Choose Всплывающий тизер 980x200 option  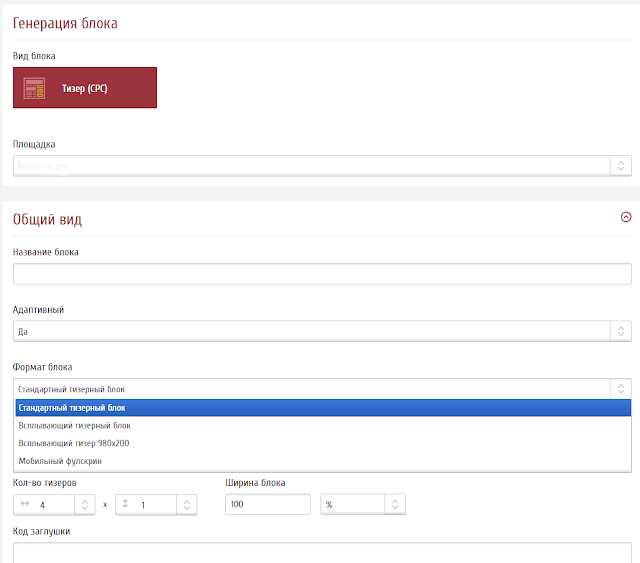(323, 443)
